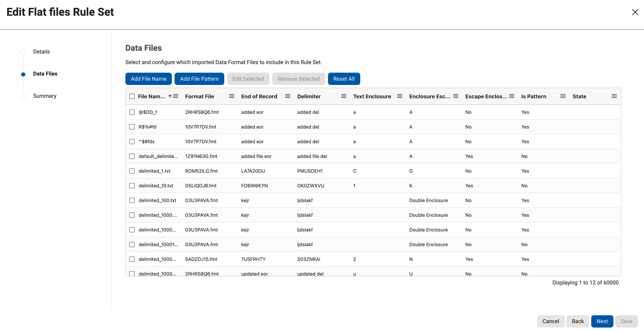Open the Is Pattern column menu icon
The height and width of the screenshot is (332, 644).
pyautogui.click(x=563, y=96)
